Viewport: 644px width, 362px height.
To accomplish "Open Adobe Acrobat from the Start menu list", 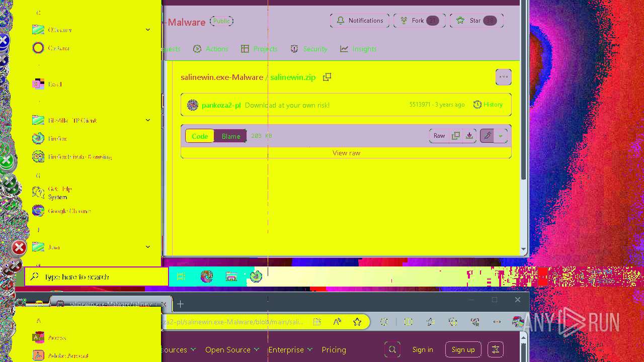I will coord(91,355).
